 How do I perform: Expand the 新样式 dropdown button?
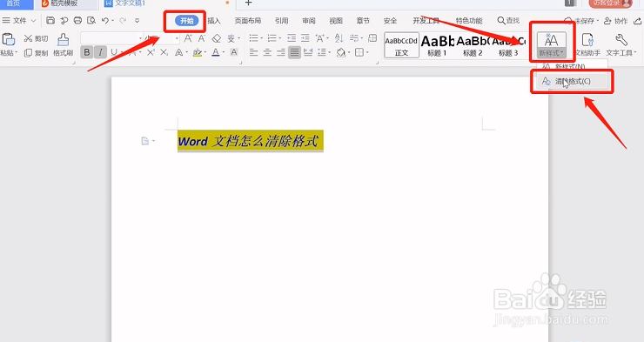(x=551, y=53)
